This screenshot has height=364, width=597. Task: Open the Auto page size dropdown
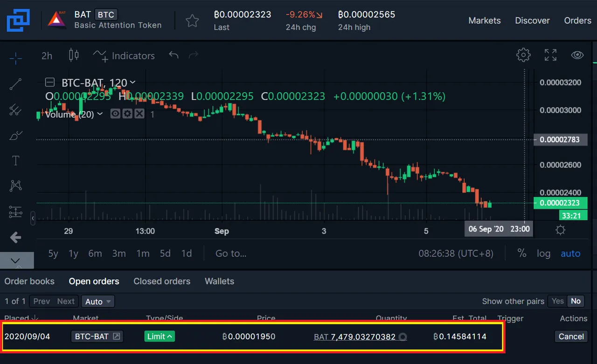(98, 302)
